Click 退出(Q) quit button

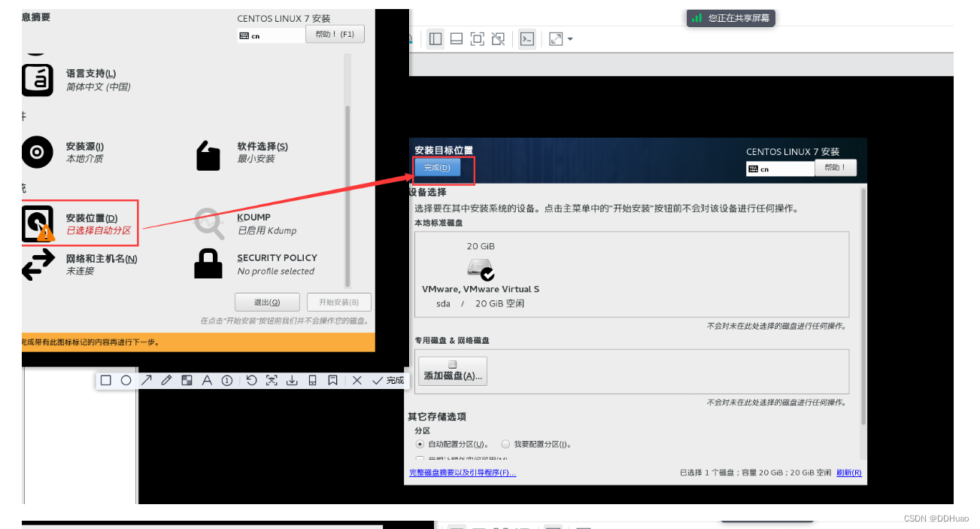click(x=267, y=303)
